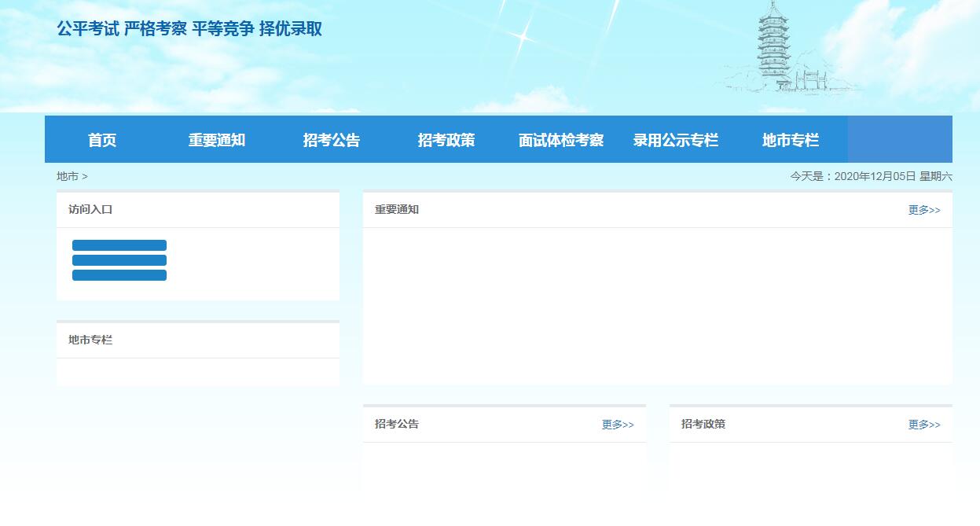Image resolution: width=980 pixels, height=526 pixels.
Task: Click the 重要通知 panel heading text
Action: [x=397, y=209]
